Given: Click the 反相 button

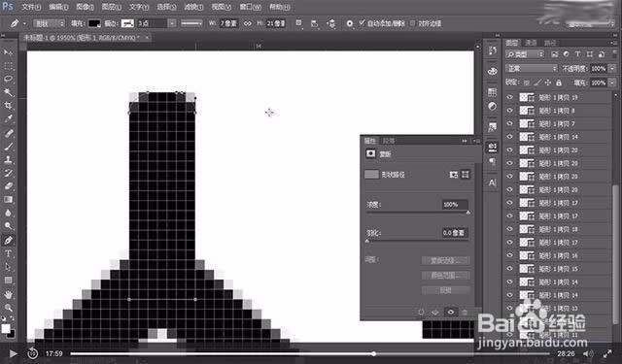Looking at the screenshot, I should click(x=445, y=291).
